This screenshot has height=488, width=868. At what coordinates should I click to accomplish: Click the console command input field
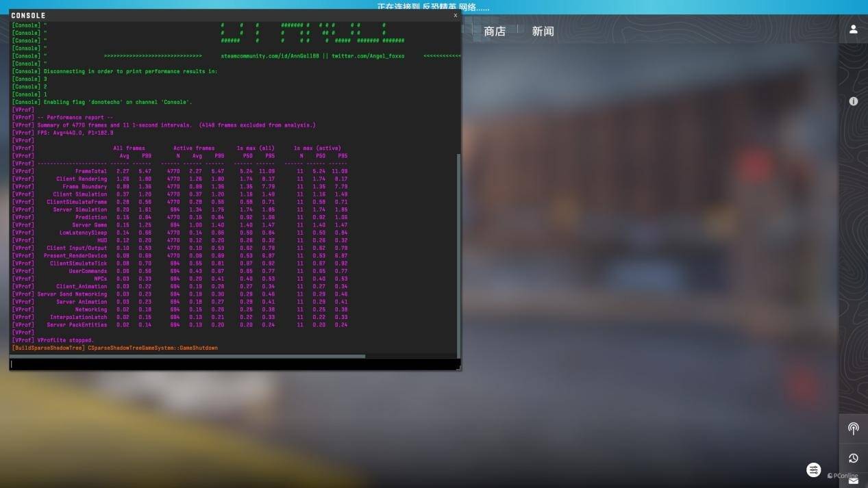(x=233, y=364)
